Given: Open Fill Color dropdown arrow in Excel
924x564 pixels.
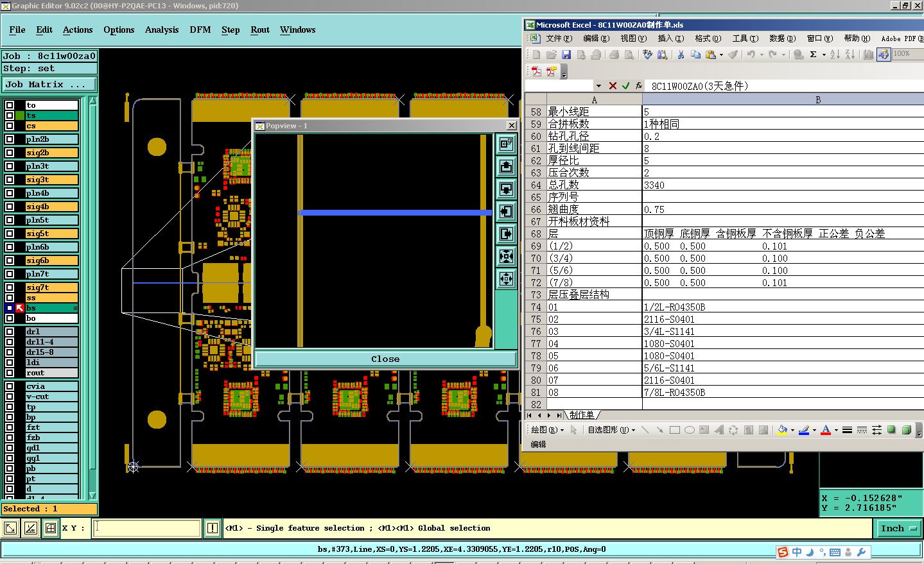Looking at the screenshot, I should coord(792,430).
